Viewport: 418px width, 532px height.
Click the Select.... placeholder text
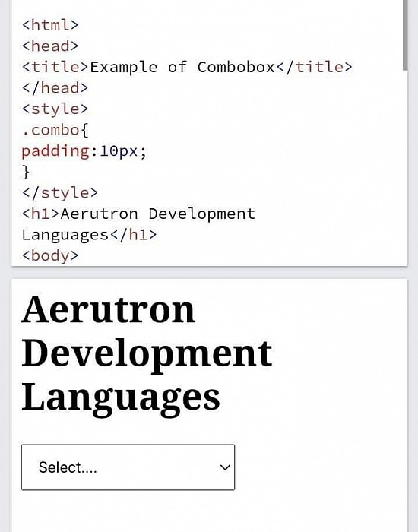pos(68,467)
